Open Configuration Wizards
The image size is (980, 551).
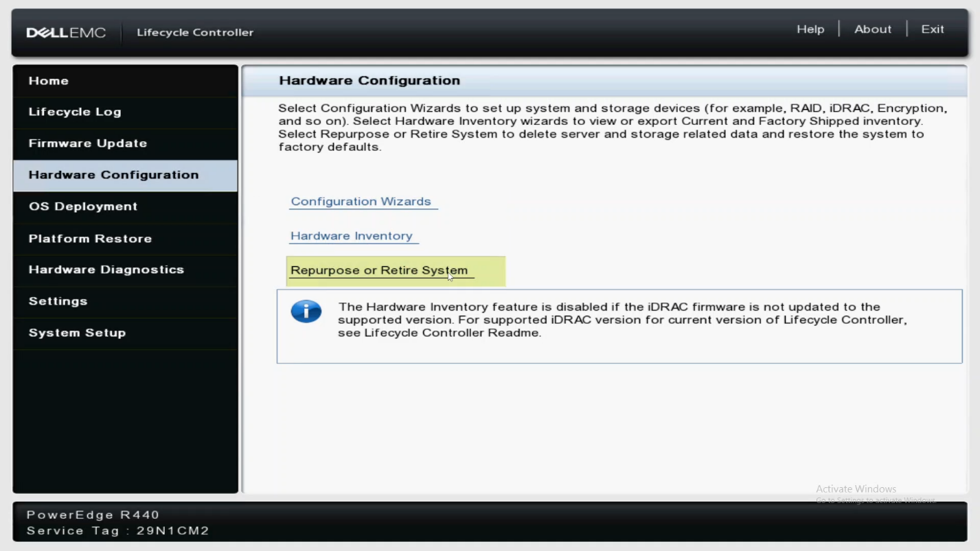click(x=363, y=201)
